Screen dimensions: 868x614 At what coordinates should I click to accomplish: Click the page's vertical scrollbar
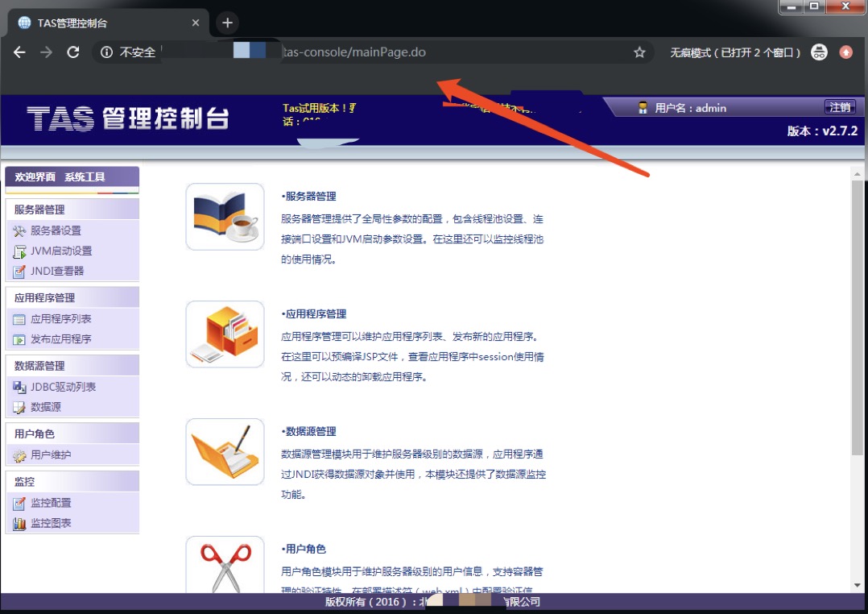click(x=857, y=314)
